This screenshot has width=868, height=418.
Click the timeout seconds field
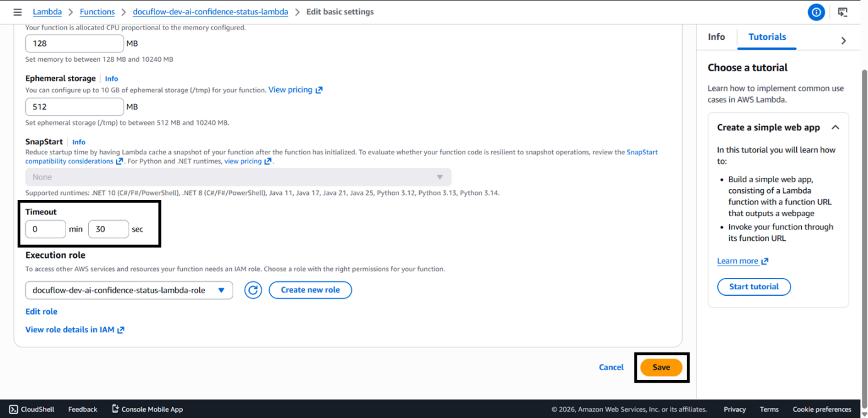click(108, 229)
